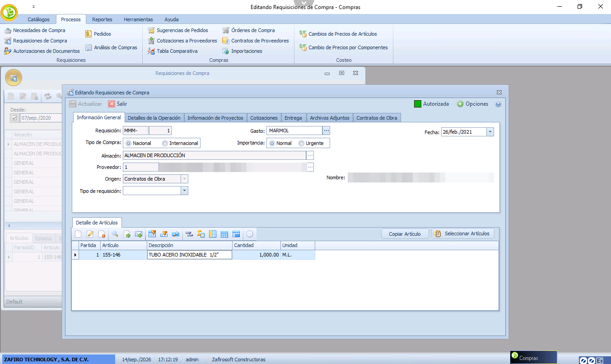Click the magnifier search icon in Detalle toolbar
Image resolution: width=611 pixels, height=364 pixels.
[x=115, y=234]
